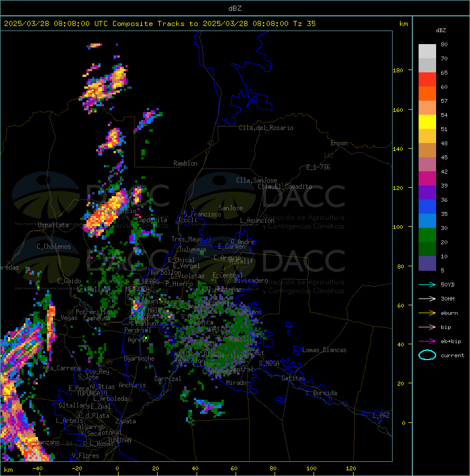Click the magenta eb+bip arrow in legend

[x=427, y=341]
